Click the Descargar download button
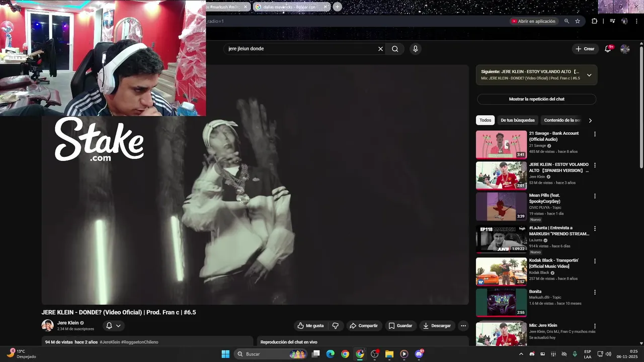Viewport: 644px width, 362px height. 437,326
